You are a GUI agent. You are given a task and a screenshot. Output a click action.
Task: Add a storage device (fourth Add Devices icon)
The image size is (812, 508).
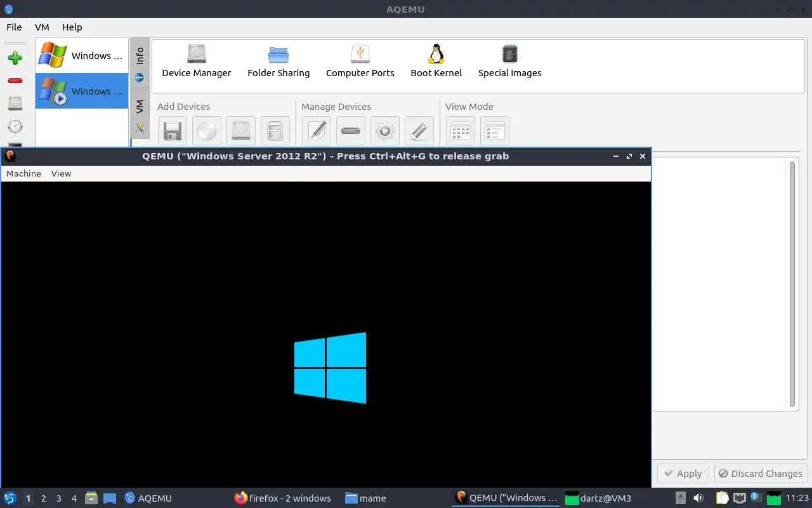pyautogui.click(x=275, y=131)
